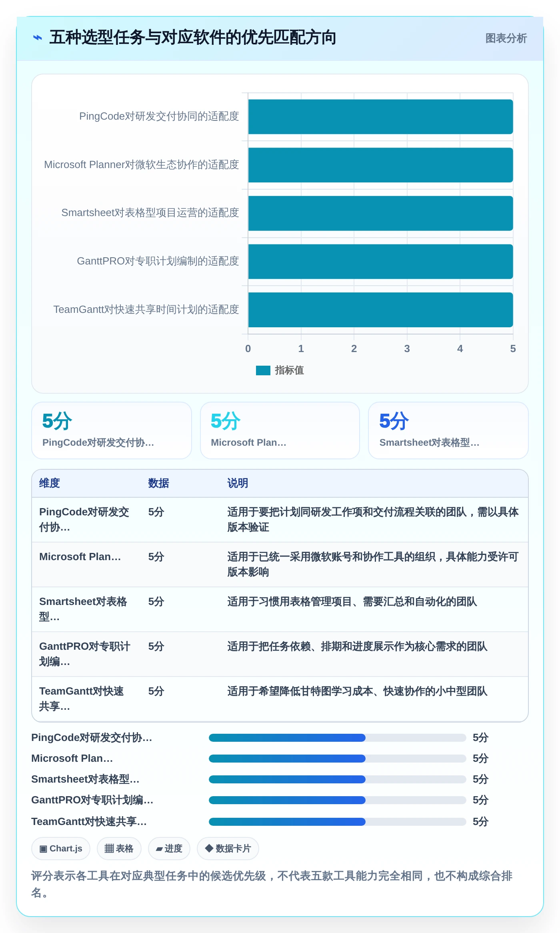Click the GanttPRO progress bar
The image size is (560, 933).
tap(338, 800)
